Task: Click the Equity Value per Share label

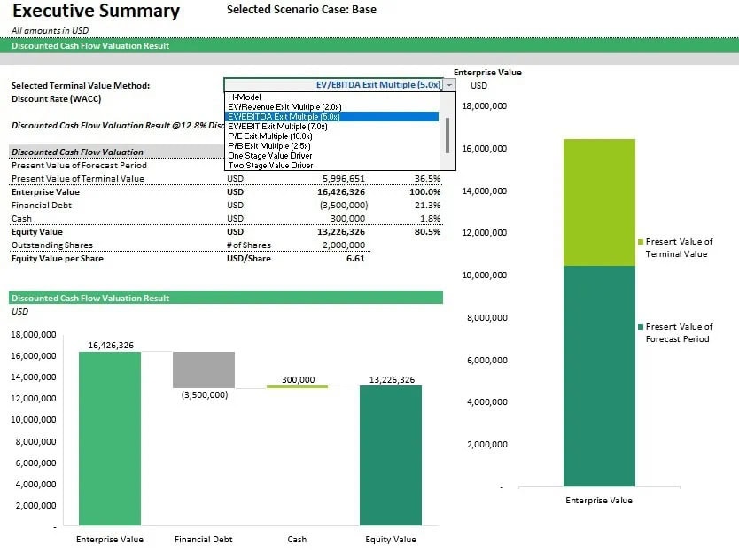Action: coord(58,259)
